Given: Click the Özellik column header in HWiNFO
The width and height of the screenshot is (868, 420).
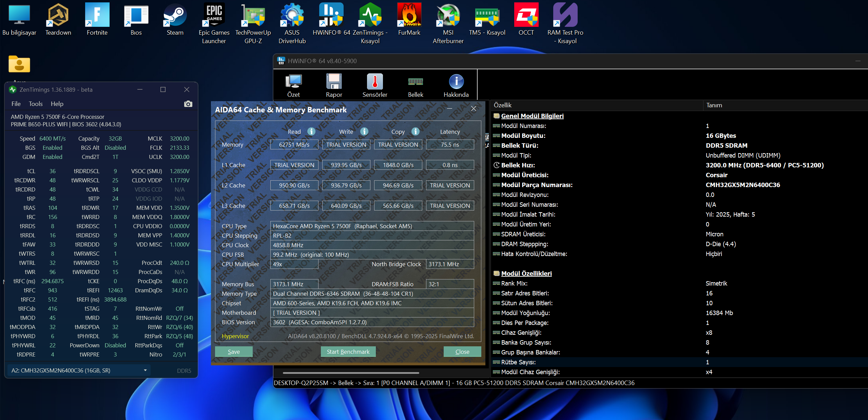Looking at the screenshot, I should [597, 105].
